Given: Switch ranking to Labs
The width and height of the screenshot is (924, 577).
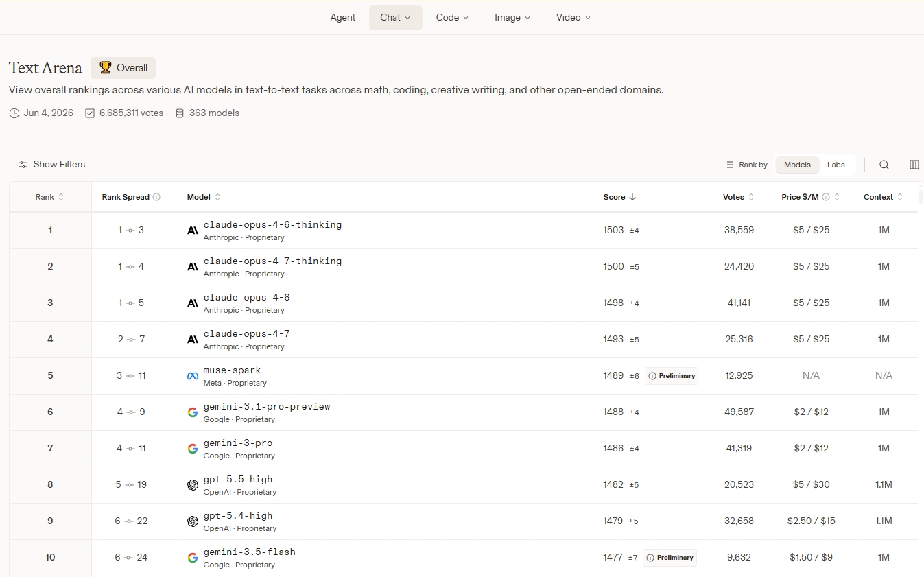Looking at the screenshot, I should point(836,165).
